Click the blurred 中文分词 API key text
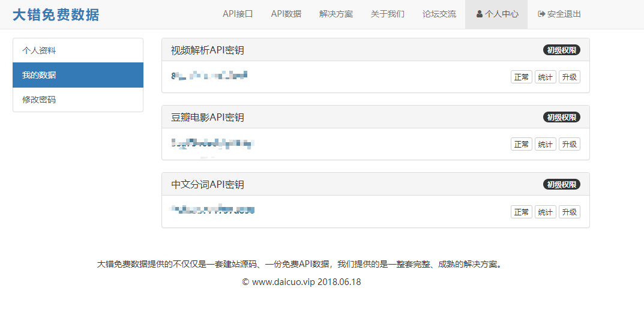Screen dimensions: 644x330 (212, 210)
